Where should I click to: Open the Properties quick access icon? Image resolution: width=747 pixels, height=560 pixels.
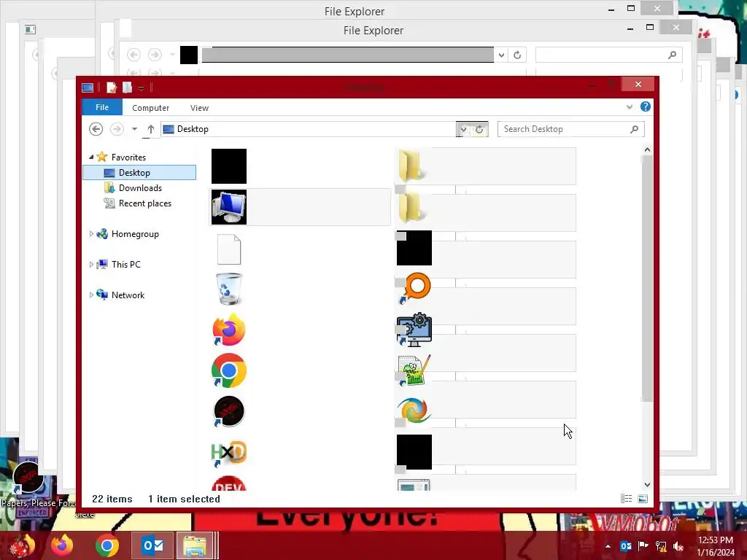click(x=112, y=87)
